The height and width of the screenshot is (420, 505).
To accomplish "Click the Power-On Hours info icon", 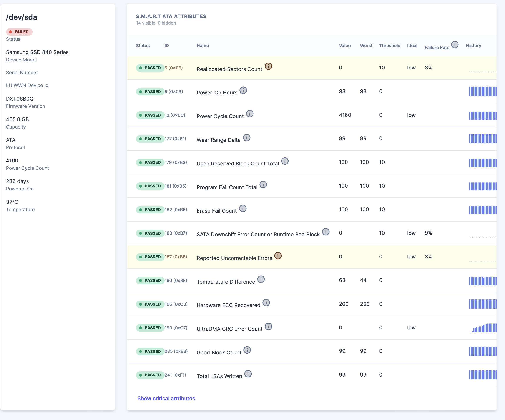I will [244, 90].
